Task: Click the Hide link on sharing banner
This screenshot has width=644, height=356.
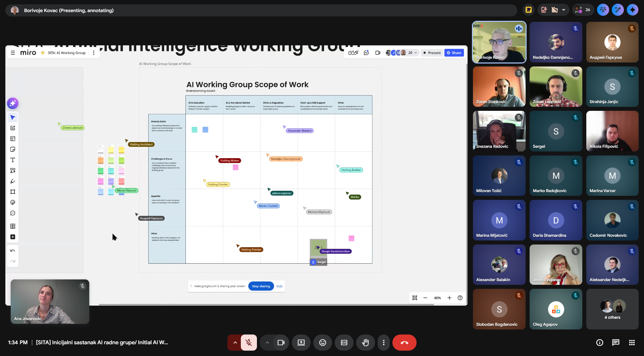Action: (279, 286)
